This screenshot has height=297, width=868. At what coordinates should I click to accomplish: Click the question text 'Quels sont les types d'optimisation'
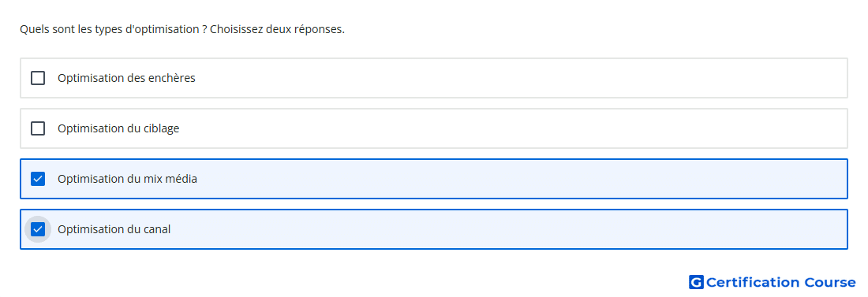[x=110, y=29]
